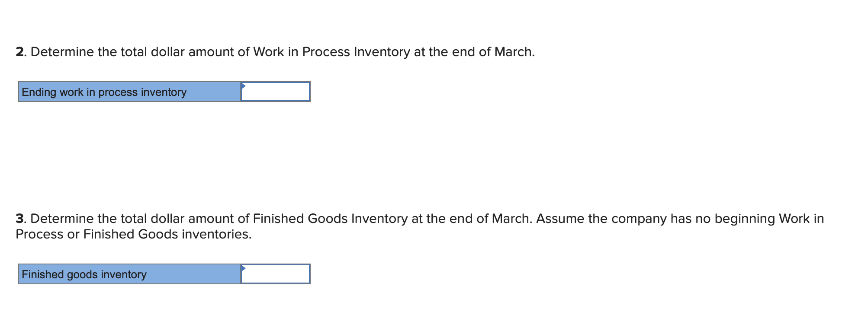Click blue triangle marker in finished goods cell
This screenshot has height=318, width=868.
(x=243, y=268)
